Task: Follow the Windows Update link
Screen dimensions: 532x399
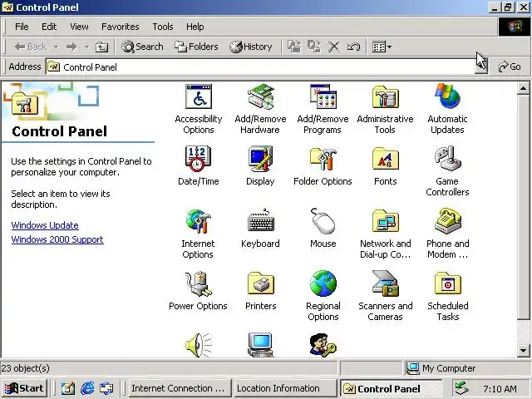Action: tap(45, 225)
